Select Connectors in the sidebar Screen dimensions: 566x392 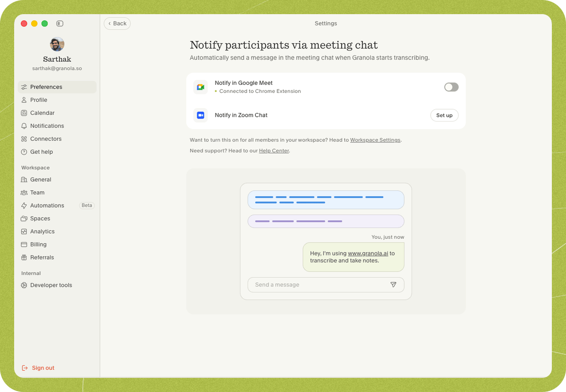pos(57,139)
